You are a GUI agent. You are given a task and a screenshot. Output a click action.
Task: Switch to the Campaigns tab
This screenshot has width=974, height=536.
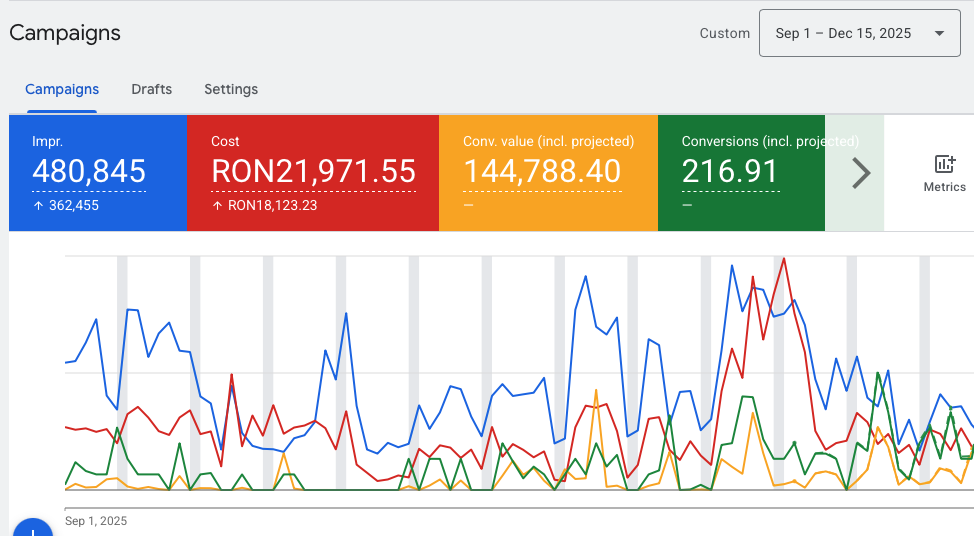pyautogui.click(x=62, y=89)
